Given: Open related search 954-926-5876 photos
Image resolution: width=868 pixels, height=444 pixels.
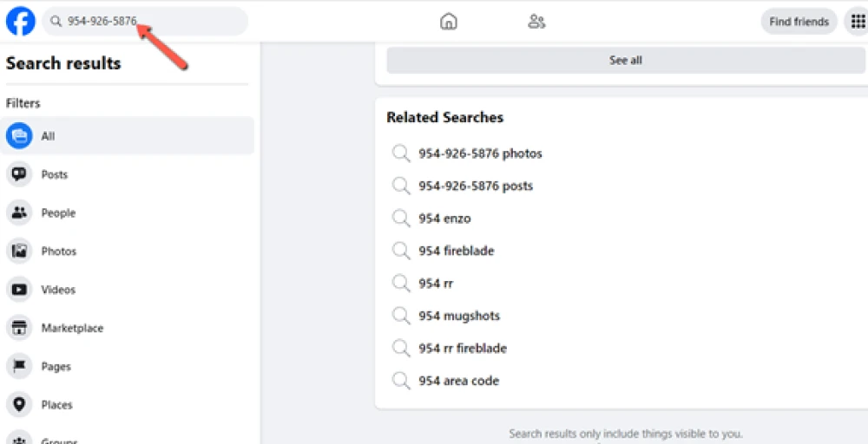Looking at the screenshot, I should (x=481, y=153).
